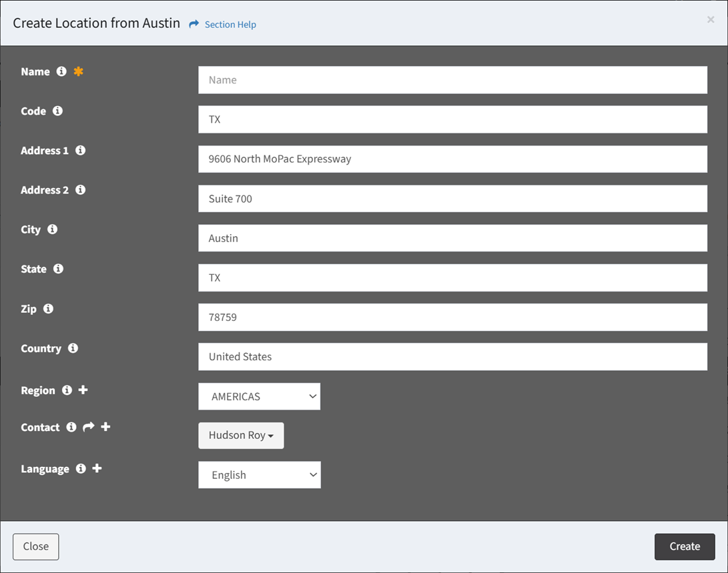Screen dimensions: 728x573
Task: Open the Section Help link
Action: (230, 25)
